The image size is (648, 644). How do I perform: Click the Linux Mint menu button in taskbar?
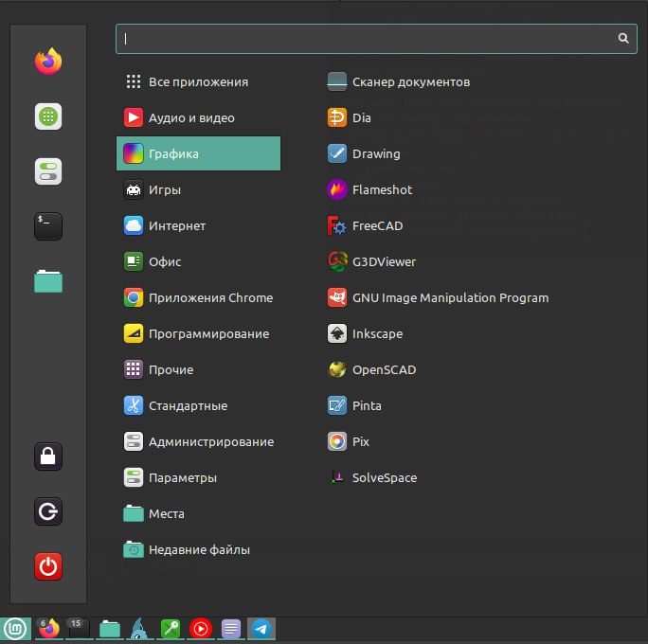(x=16, y=629)
